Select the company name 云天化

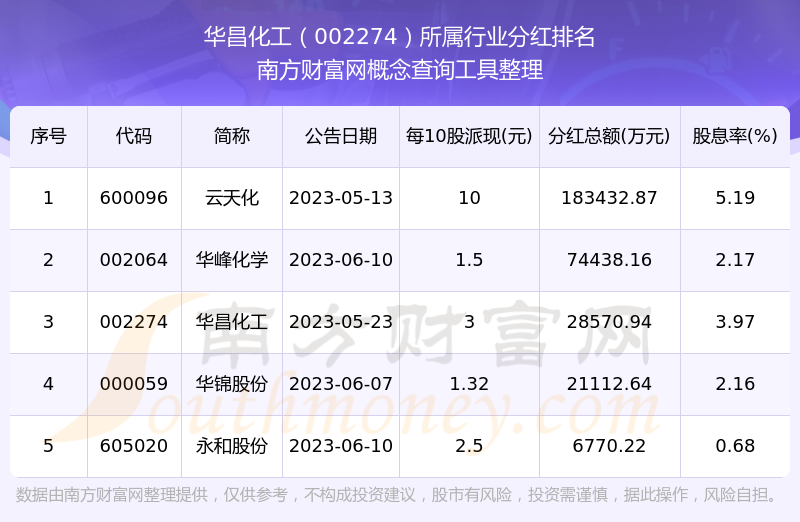(x=232, y=198)
